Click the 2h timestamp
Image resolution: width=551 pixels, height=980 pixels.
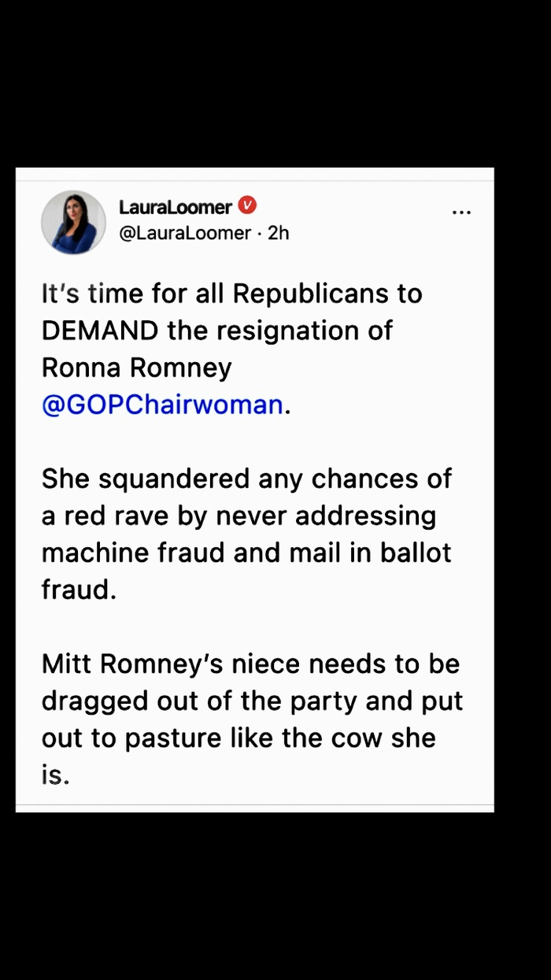(279, 233)
